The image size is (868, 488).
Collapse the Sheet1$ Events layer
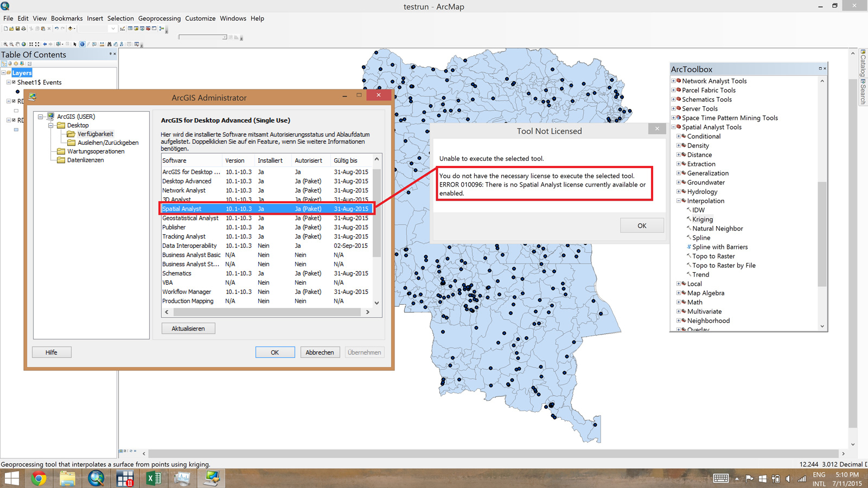[8, 82]
